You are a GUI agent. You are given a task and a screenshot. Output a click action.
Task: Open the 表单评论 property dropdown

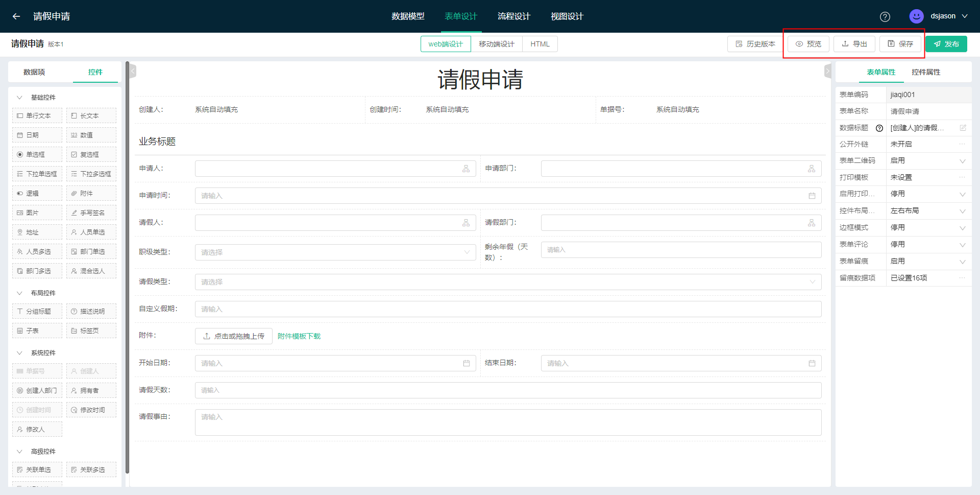coord(929,244)
